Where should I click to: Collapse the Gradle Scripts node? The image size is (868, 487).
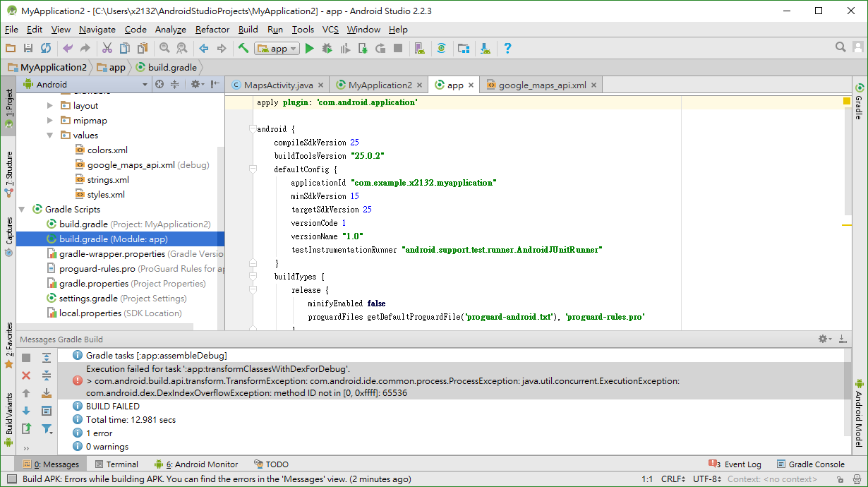[22, 209]
